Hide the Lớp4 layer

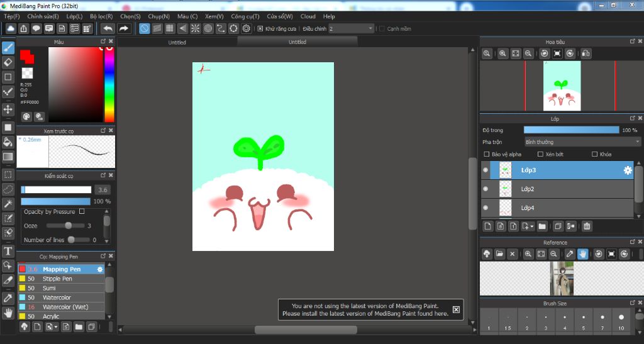[486, 208]
